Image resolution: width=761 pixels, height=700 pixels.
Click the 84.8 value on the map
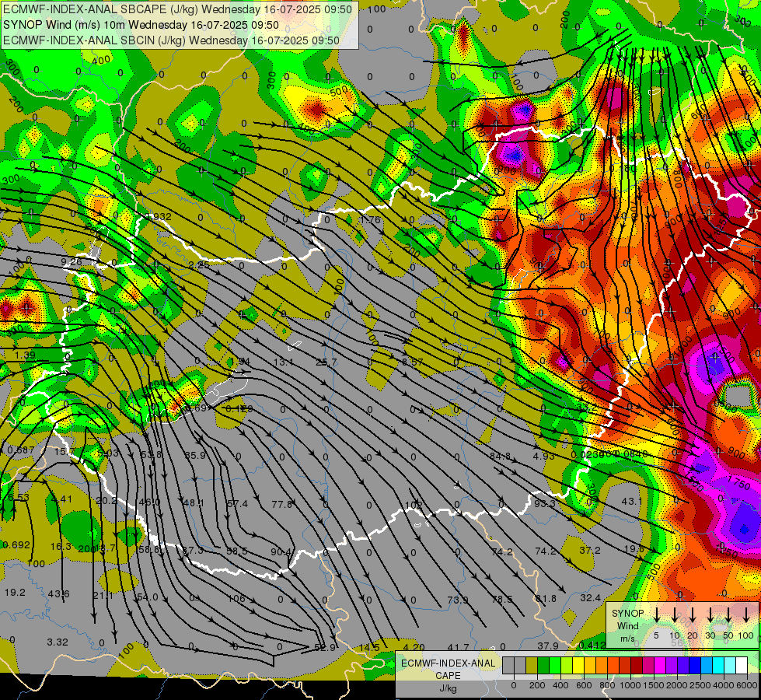click(x=501, y=456)
